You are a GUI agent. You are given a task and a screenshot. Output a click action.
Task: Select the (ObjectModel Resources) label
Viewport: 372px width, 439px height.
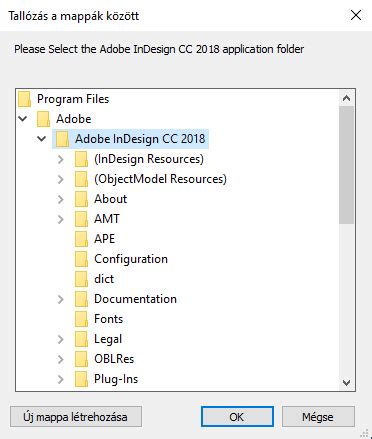tap(160, 179)
